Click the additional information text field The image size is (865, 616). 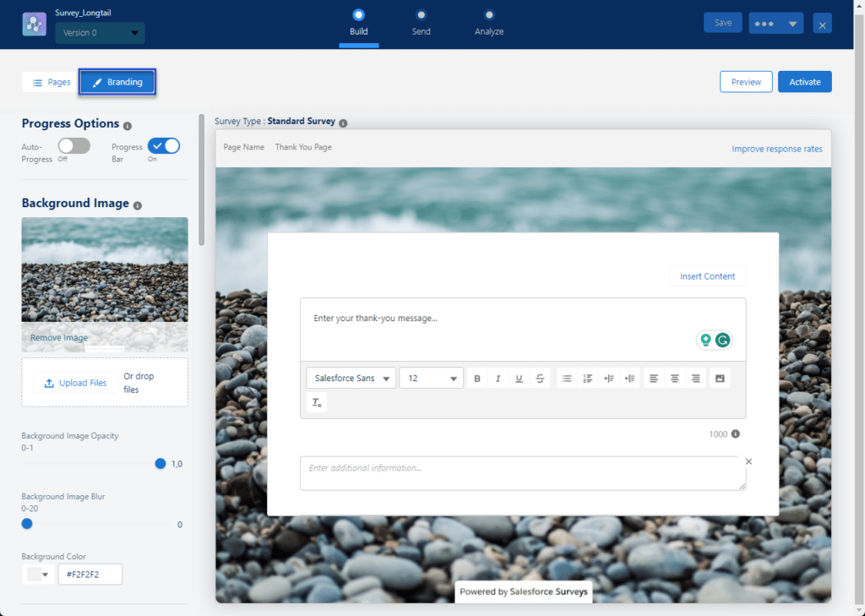pos(522,473)
